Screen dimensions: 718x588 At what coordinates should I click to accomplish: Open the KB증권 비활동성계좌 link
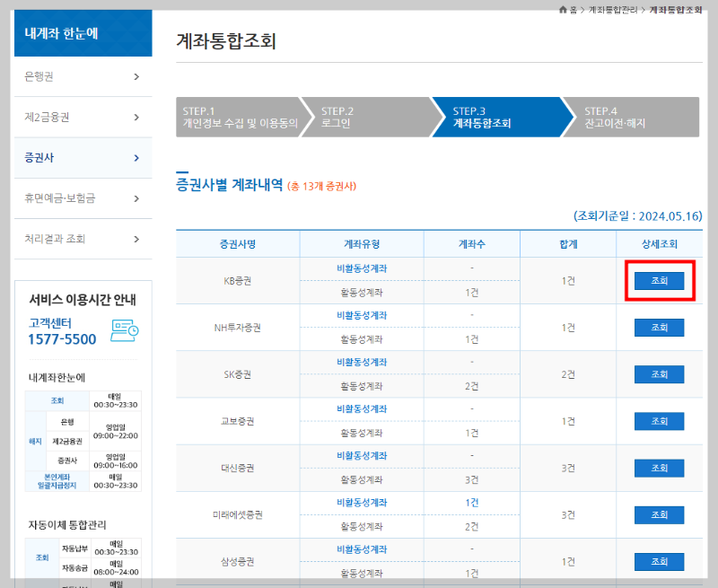coord(362,268)
